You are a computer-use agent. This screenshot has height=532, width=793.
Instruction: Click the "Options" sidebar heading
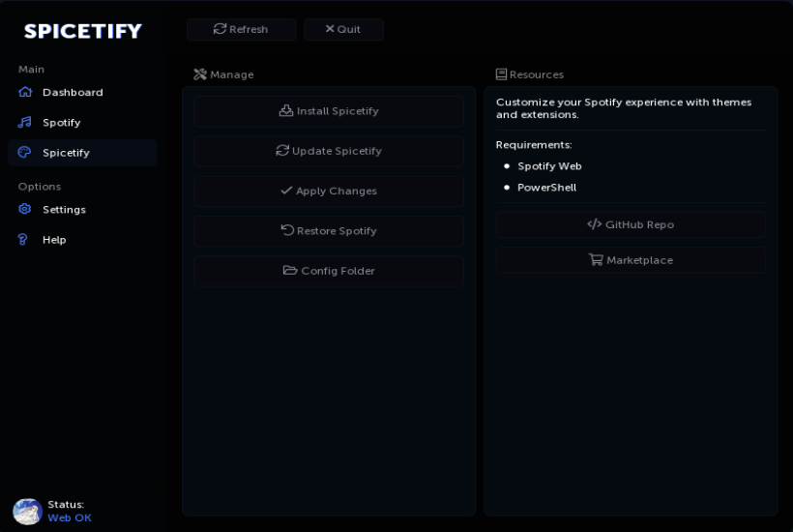pos(40,187)
